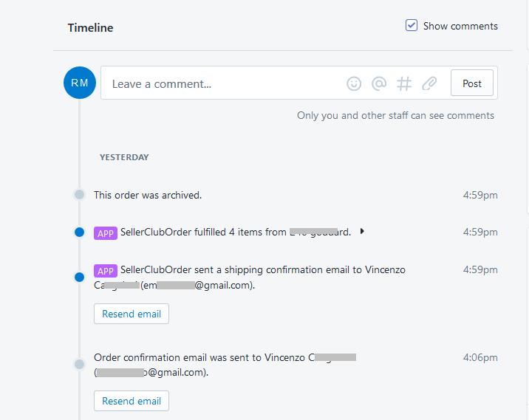Click the Timeline heading

tap(91, 28)
